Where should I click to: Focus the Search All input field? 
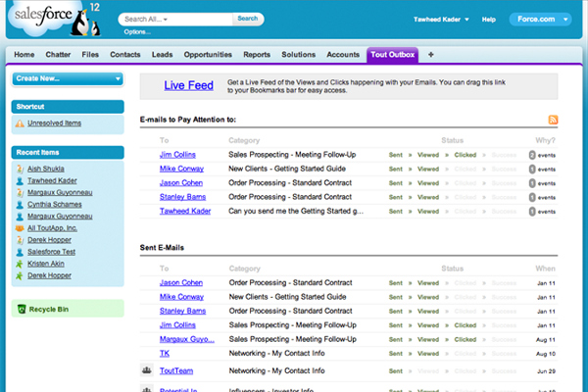175,20
